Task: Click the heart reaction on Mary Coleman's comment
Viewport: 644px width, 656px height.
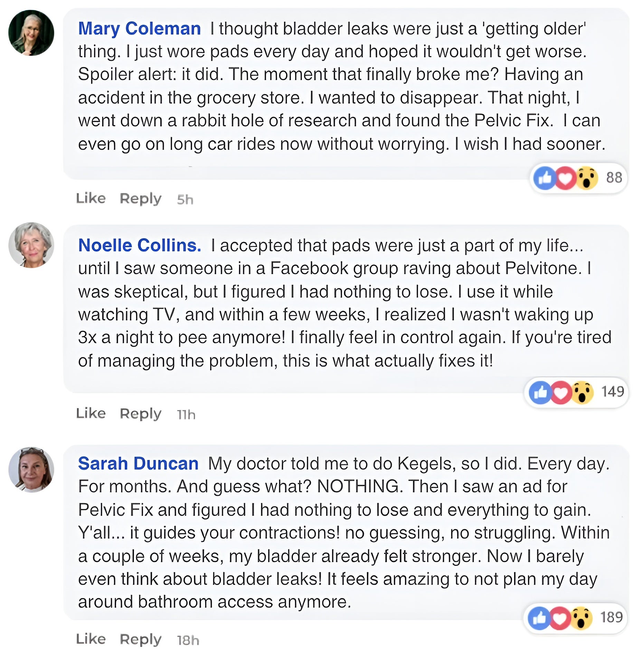Action: 566,178
